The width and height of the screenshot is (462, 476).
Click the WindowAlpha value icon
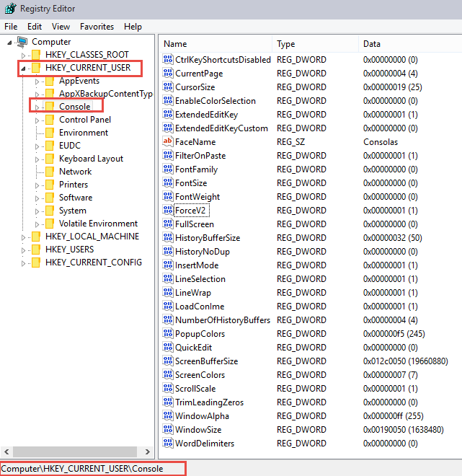[168, 415]
